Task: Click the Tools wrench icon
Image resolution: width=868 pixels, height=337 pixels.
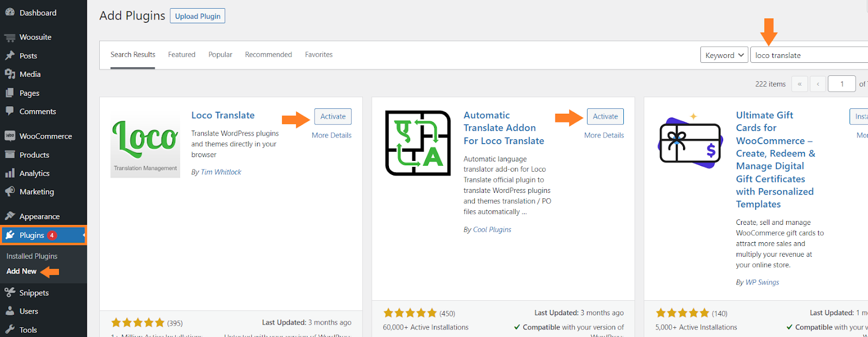Action: click(10, 329)
